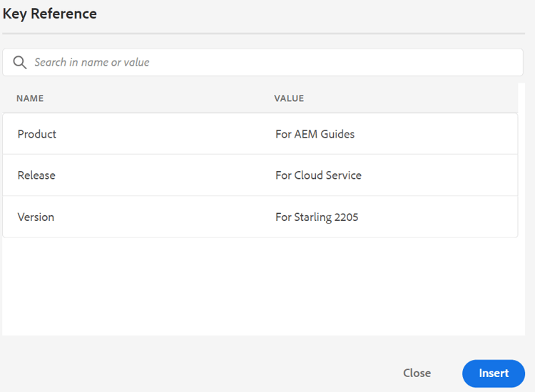The height and width of the screenshot is (392, 535).
Task: Select the Version key name
Action: pos(36,217)
